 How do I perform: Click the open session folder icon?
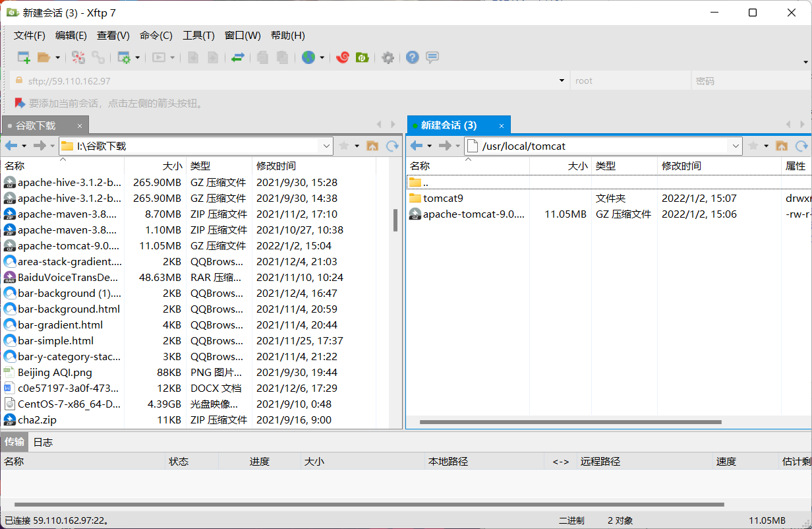click(43, 57)
